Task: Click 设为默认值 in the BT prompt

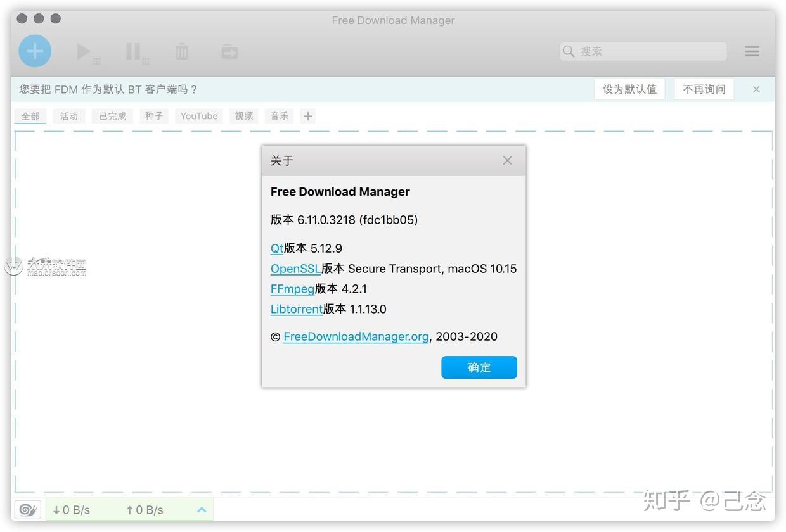Action: [629, 89]
